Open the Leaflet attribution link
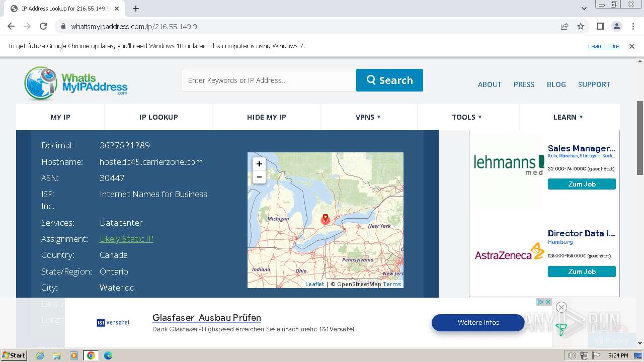 coord(314,284)
